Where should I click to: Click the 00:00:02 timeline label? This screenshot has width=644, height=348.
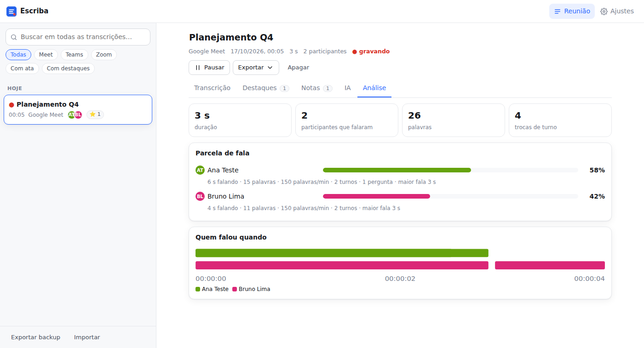[x=400, y=279]
